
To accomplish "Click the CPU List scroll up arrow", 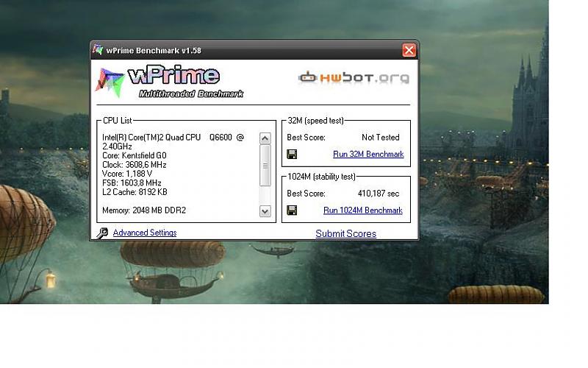I will pyautogui.click(x=265, y=138).
